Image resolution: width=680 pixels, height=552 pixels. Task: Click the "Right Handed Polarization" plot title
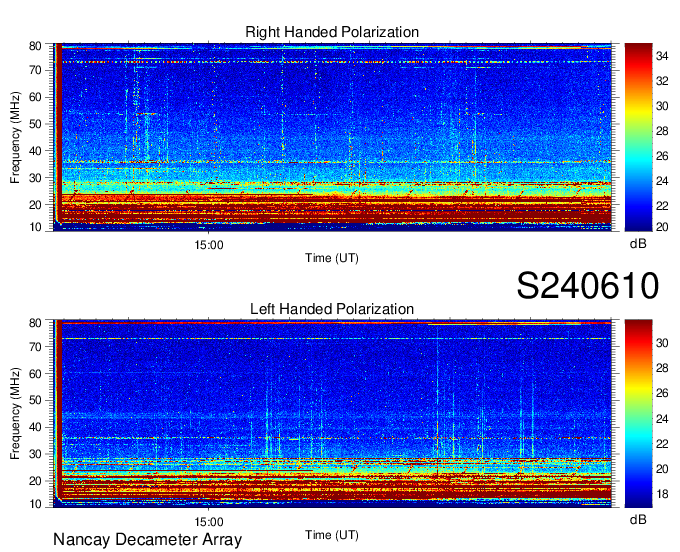tap(332, 32)
